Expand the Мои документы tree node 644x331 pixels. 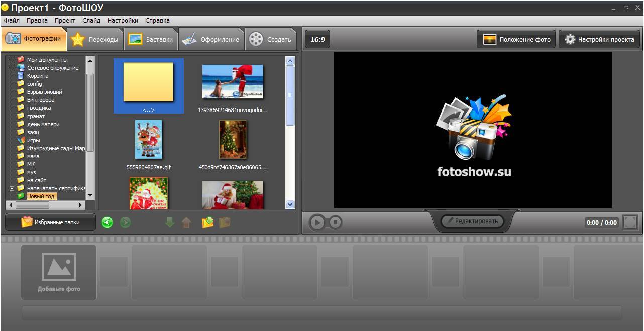tap(12, 60)
